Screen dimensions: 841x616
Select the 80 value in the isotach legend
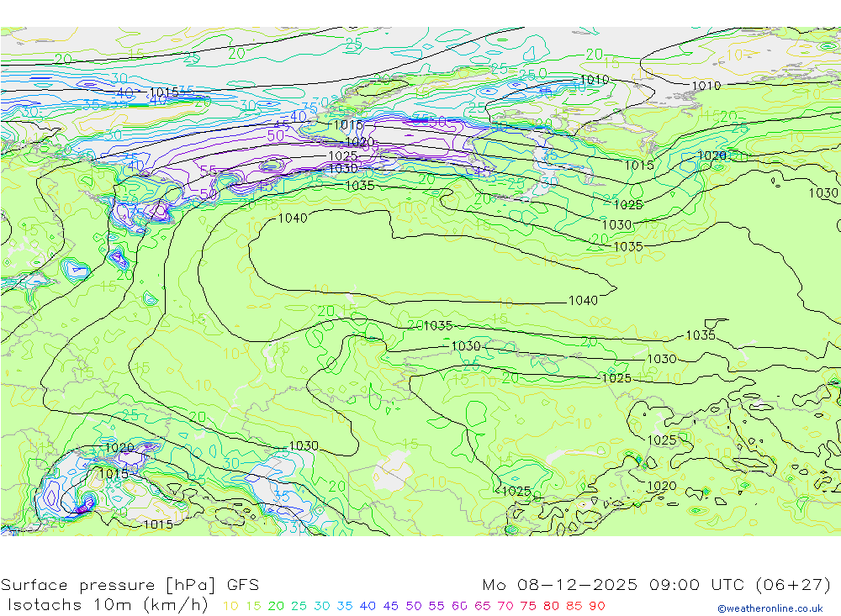tap(552, 606)
